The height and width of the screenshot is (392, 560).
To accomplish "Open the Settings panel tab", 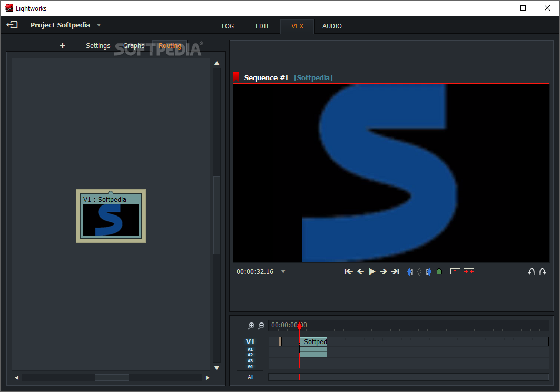I will pyautogui.click(x=98, y=46).
